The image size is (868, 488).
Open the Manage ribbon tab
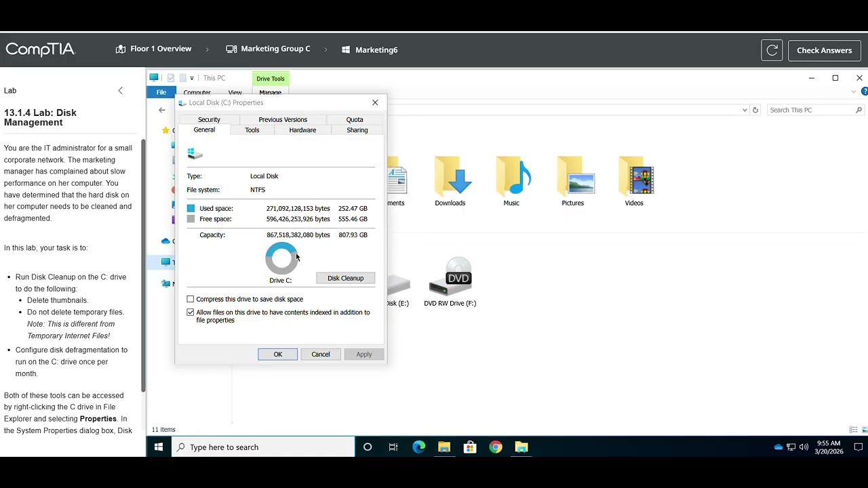(x=270, y=92)
